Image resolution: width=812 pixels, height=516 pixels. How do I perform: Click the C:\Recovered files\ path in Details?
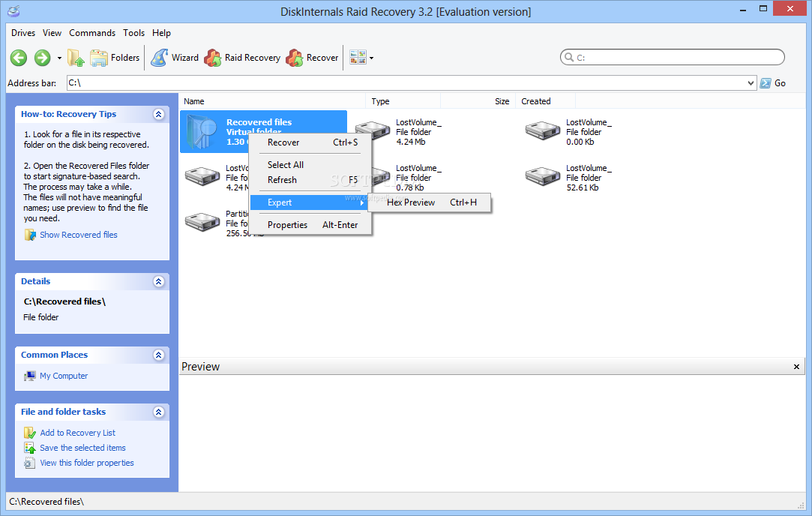click(64, 301)
